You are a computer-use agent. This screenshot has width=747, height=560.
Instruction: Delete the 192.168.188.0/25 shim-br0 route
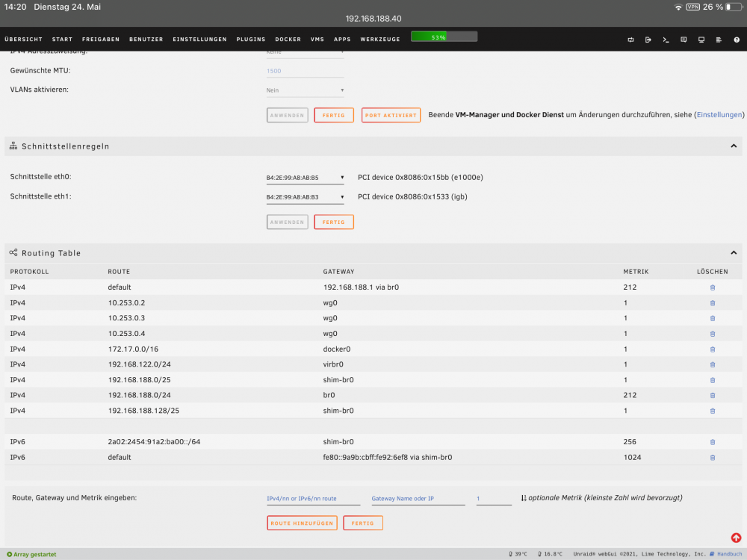712,380
